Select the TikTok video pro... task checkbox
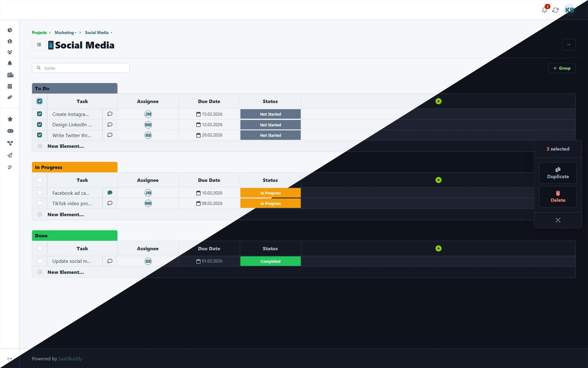The height and width of the screenshot is (368, 588). click(x=40, y=203)
